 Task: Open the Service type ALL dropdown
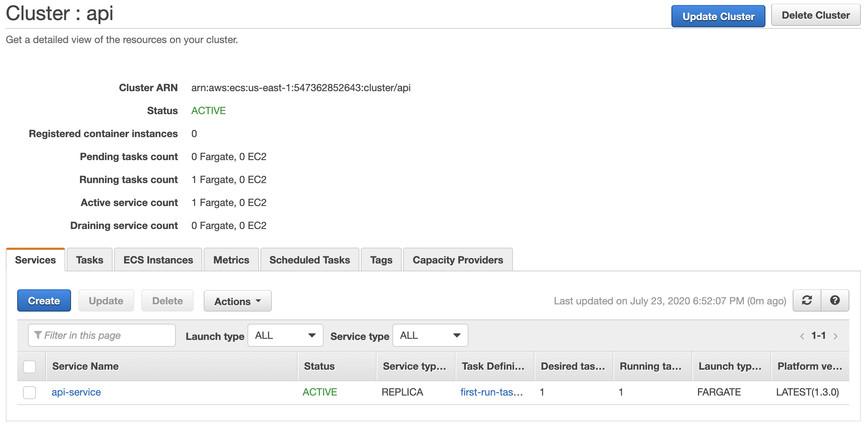pos(430,336)
